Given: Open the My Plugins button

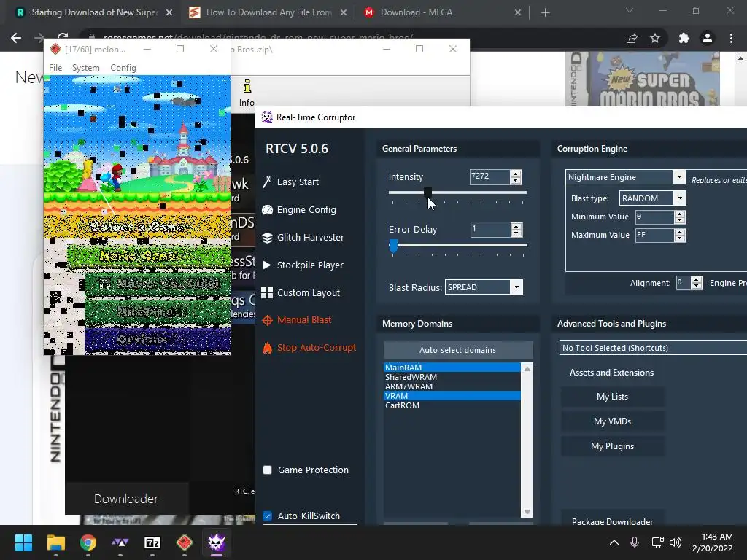Looking at the screenshot, I should (x=613, y=446).
